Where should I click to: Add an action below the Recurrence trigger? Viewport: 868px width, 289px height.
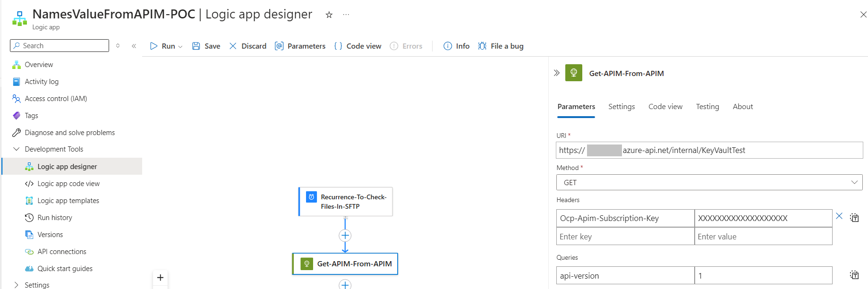pyautogui.click(x=345, y=235)
